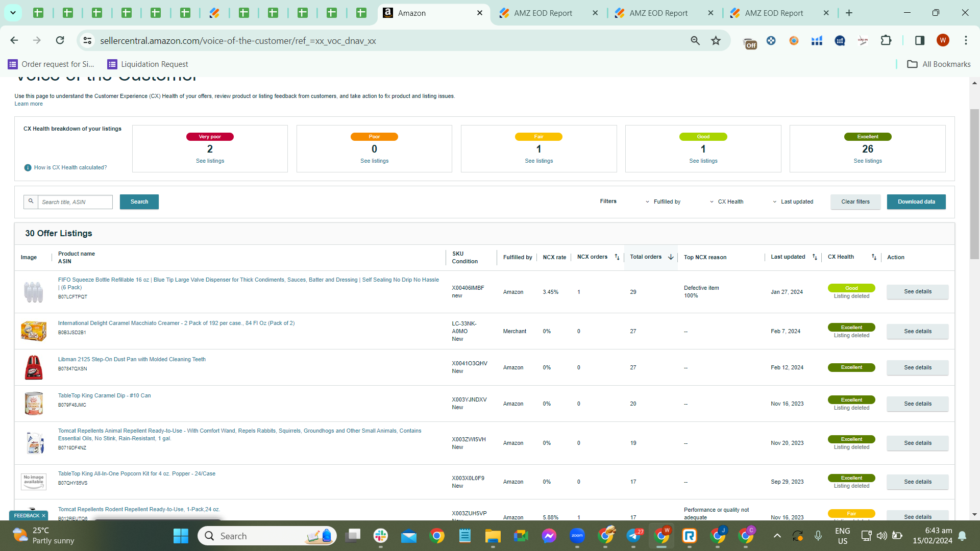The image size is (980, 551).
Task: Open Slack from the taskbar
Action: [x=381, y=536]
